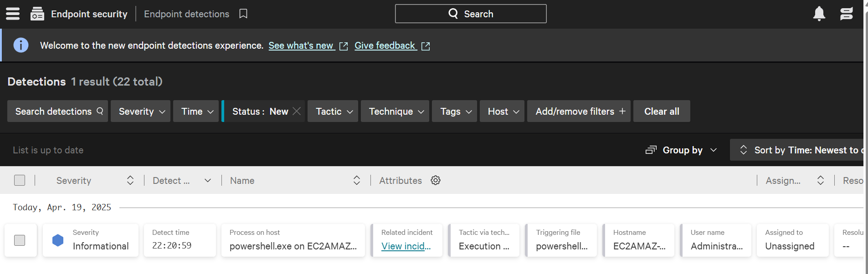Open the Tactic filter dropdown
This screenshot has width=868, height=274.
click(x=333, y=112)
